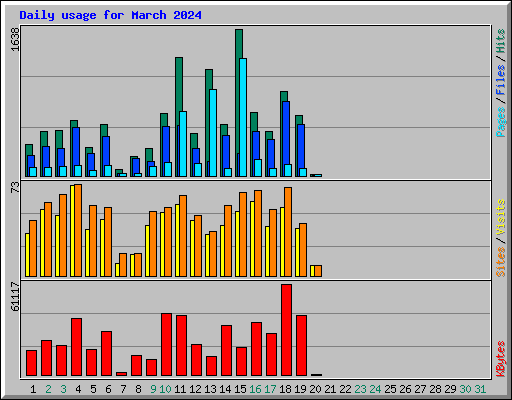The image size is (512, 400).
Task: Click the Visits legend label
Action: pyautogui.click(x=501, y=218)
